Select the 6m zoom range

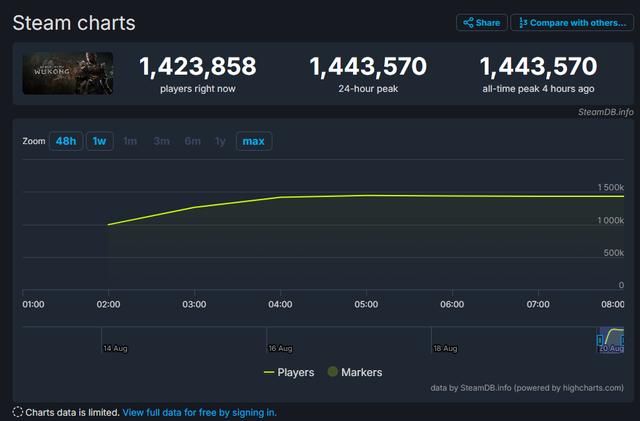coord(193,141)
